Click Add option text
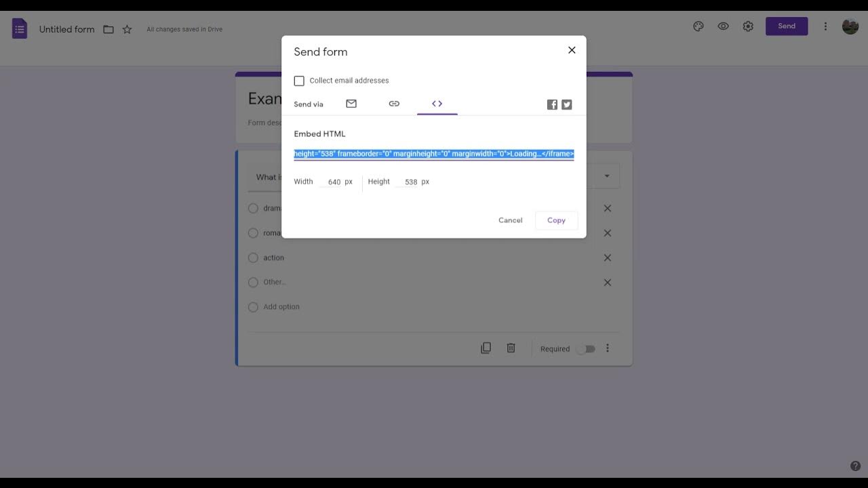Screen dimensions: 868x488 281,307
